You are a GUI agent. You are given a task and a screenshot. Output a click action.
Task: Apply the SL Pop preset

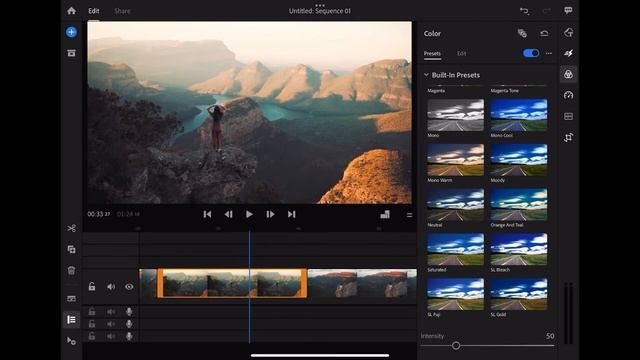pyautogui.click(x=456, y=294)
